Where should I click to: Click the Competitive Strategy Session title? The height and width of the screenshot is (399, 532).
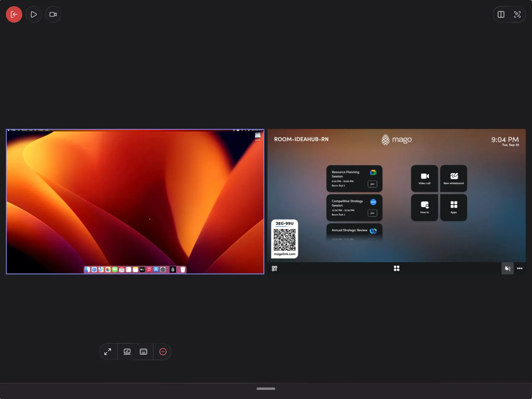(347, 203)
